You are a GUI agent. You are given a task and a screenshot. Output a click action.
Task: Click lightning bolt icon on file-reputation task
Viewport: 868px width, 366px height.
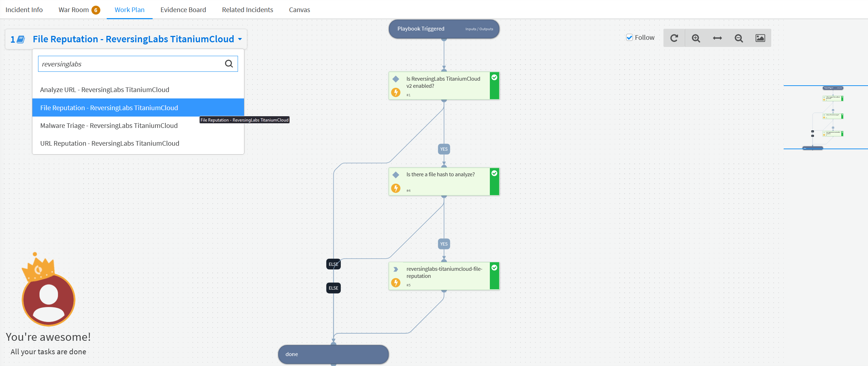[396, 282]
